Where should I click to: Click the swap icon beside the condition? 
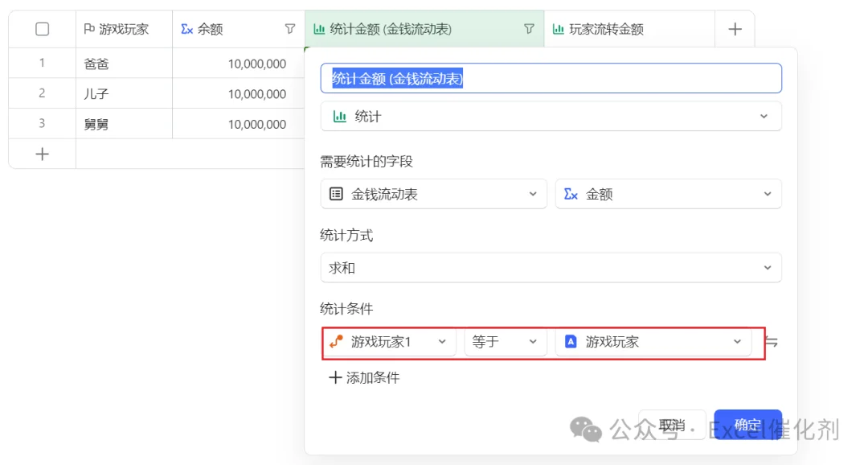click(772, 342)
